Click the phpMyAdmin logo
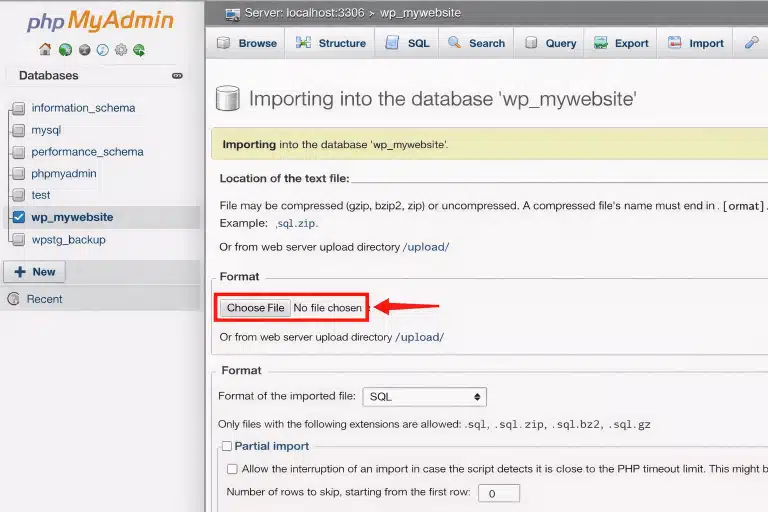Screen dimensions: 768x512 tap(100, 21)
